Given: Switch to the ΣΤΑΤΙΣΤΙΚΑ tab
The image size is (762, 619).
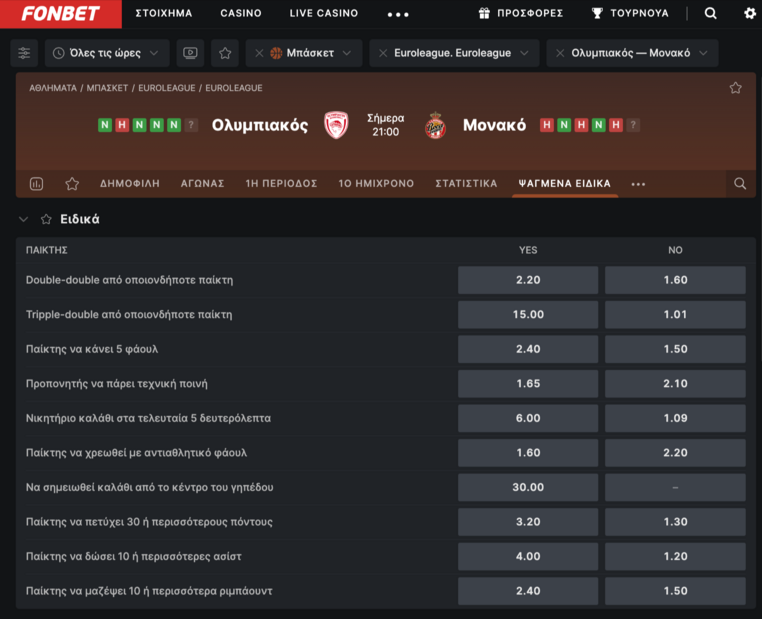Looking at the screenshot, I should (x=466, y=184).
